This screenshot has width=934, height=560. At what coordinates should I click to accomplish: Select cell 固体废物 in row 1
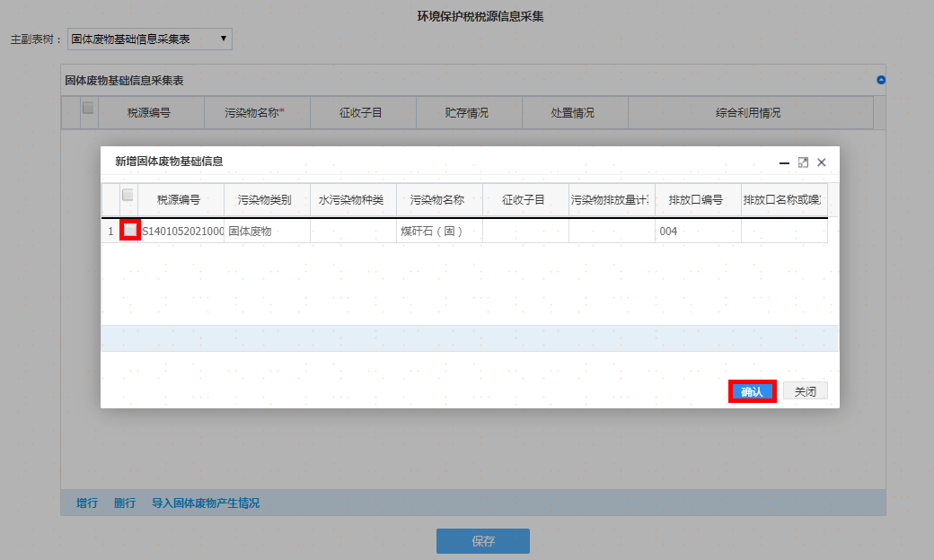[267, 231]
